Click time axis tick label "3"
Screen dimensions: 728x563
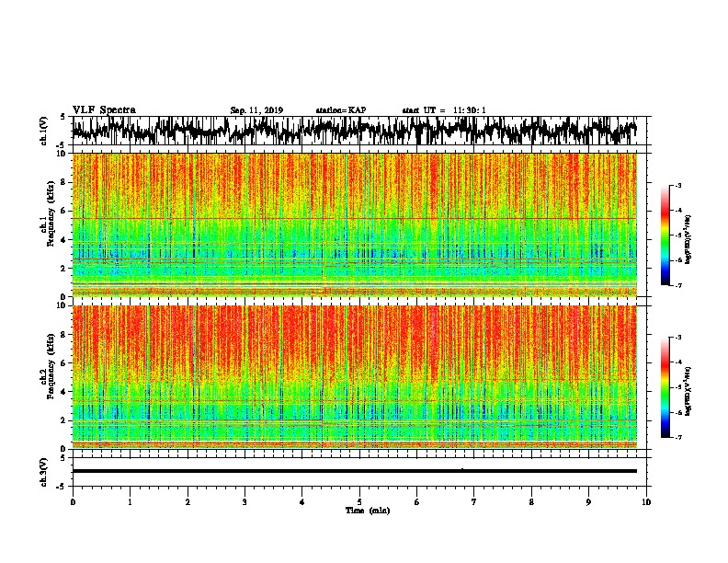(x=245, y=502)
